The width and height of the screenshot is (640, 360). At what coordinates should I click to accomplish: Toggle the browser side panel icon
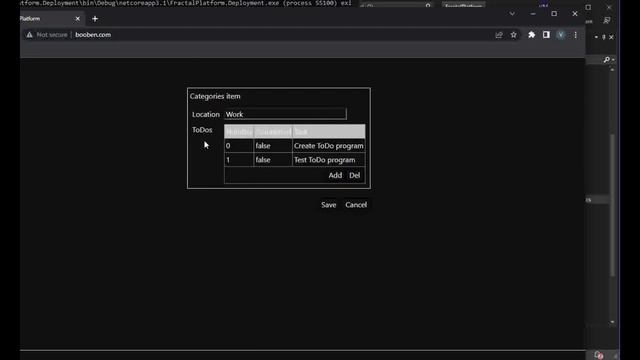pyautogui.click(x=546, y=35)
